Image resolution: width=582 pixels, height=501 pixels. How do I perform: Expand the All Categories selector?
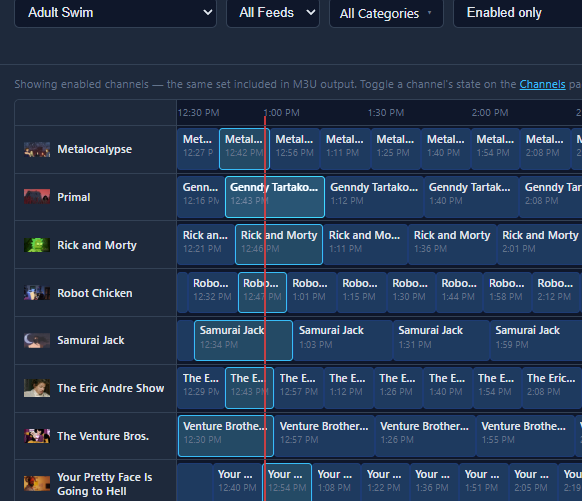coord(386,13)
